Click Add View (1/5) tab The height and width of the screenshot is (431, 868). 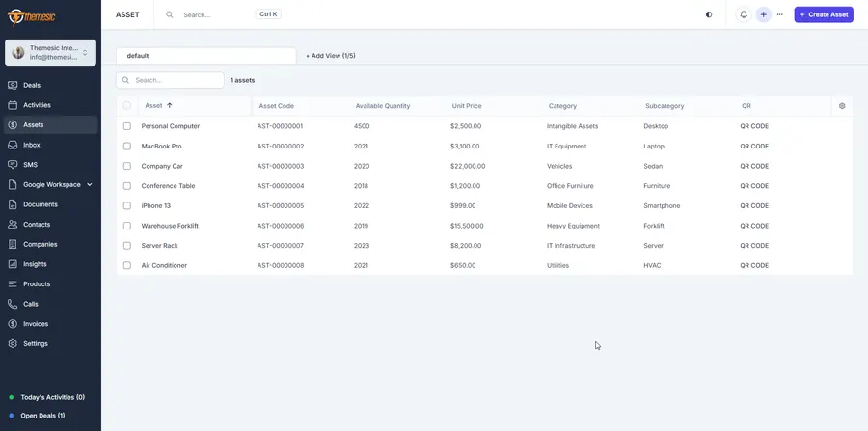click(331, 56)
